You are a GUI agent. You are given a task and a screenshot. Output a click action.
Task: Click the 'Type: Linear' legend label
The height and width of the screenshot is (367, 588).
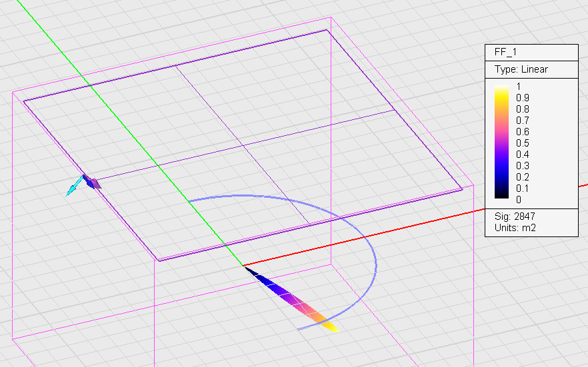521,69
